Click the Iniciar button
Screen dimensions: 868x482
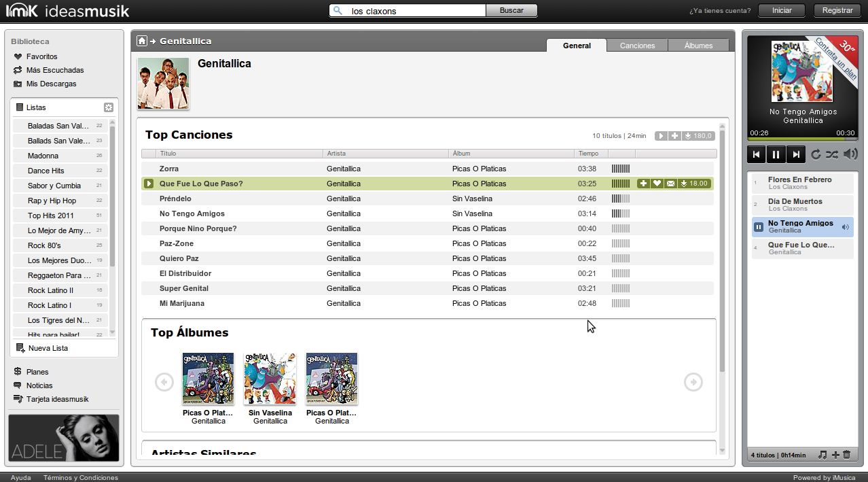pos(782,10)
